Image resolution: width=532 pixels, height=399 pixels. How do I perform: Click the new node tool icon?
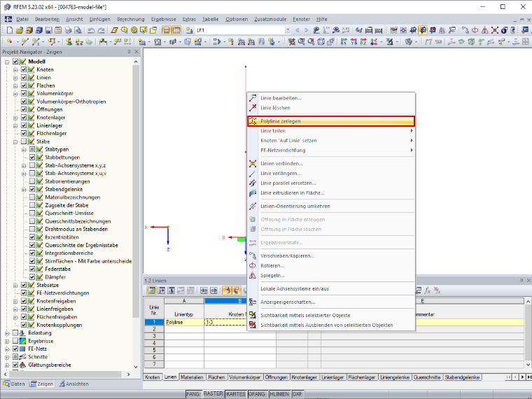(10, 41)
